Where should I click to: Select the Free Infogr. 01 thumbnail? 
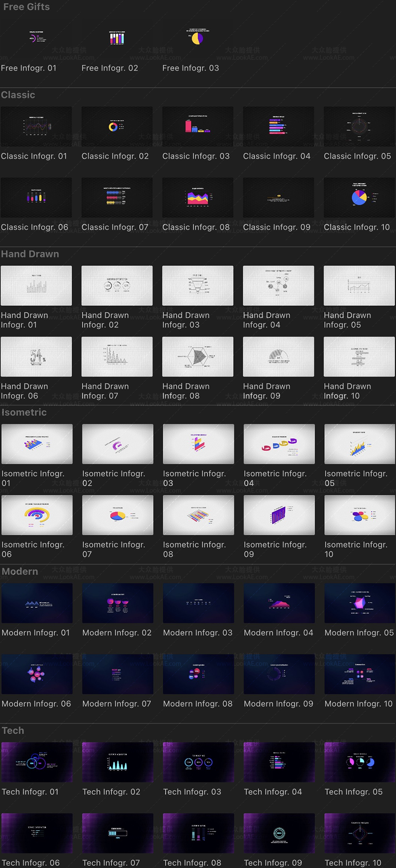click(36, 39)
